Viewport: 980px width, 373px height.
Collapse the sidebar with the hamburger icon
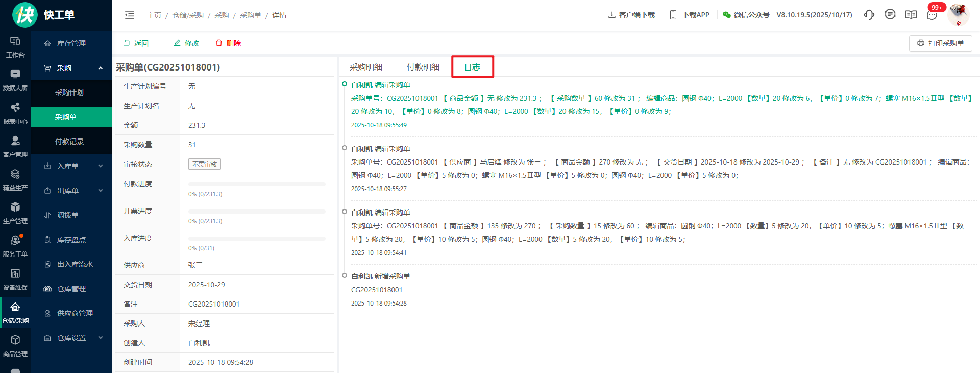click(130, 15)
